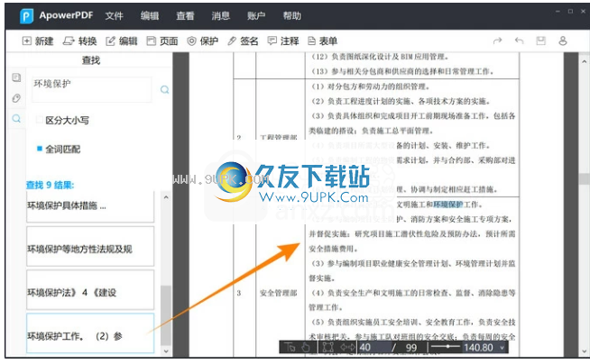Click the 查找 panel title

pyautogui.click(x=91, y=60)
